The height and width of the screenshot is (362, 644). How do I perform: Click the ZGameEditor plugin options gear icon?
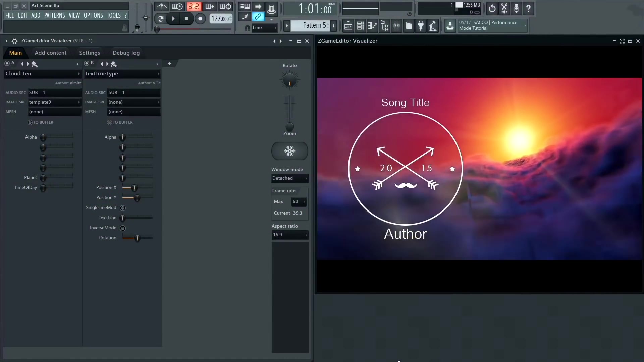click(14, 41)
